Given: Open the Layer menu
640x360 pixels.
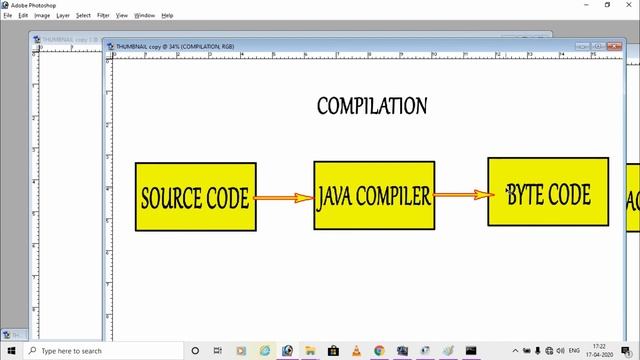Looking at the screenshot, I should point(63,16).
